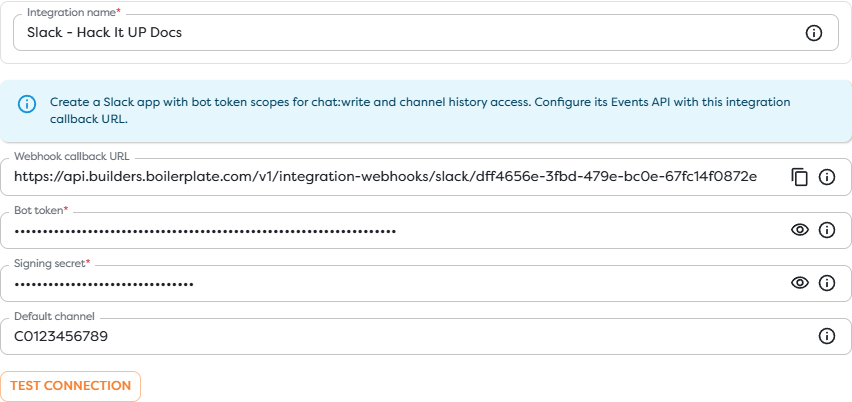Copy the Webhook callback URL
The image size is (852, 402).
[x=799, y=177]
